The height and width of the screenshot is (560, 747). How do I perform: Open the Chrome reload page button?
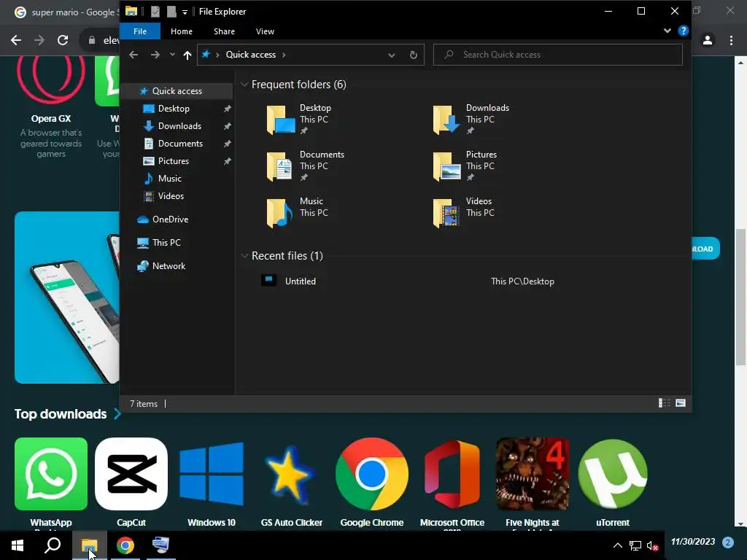63,41
